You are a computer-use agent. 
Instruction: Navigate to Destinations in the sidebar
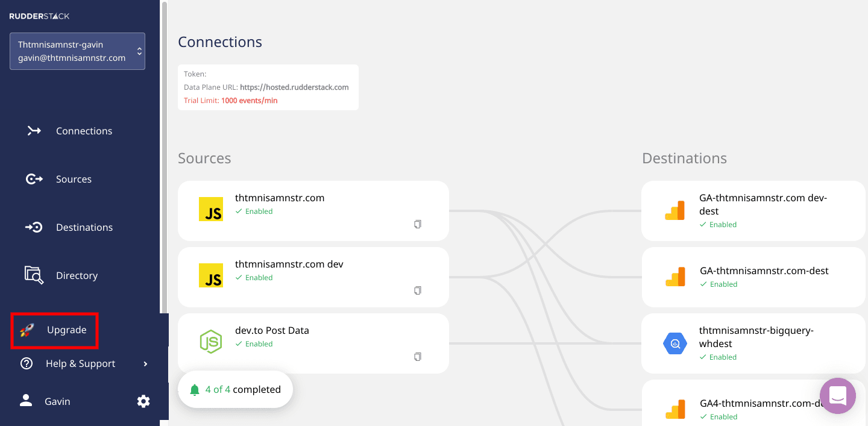coord(84,227)
